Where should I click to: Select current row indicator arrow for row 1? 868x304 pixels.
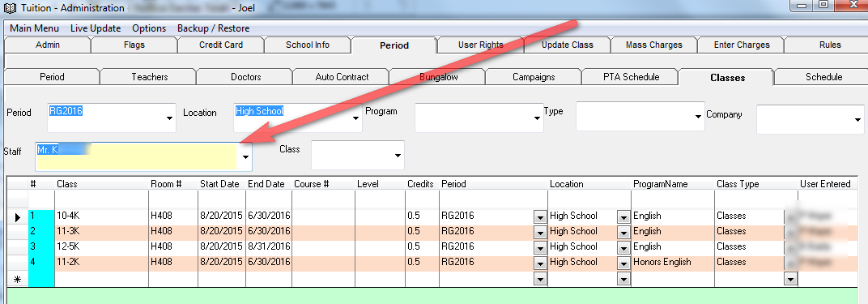(x=17, y=217)
